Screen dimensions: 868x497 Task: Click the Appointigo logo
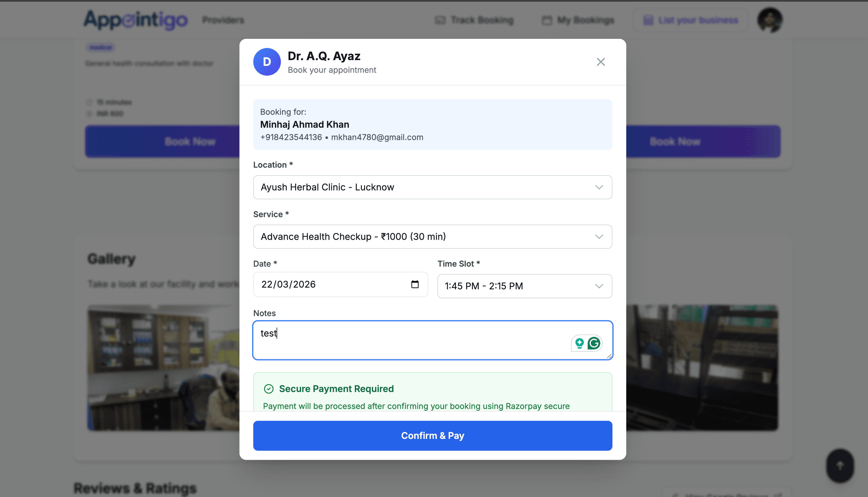click(135, 20)
